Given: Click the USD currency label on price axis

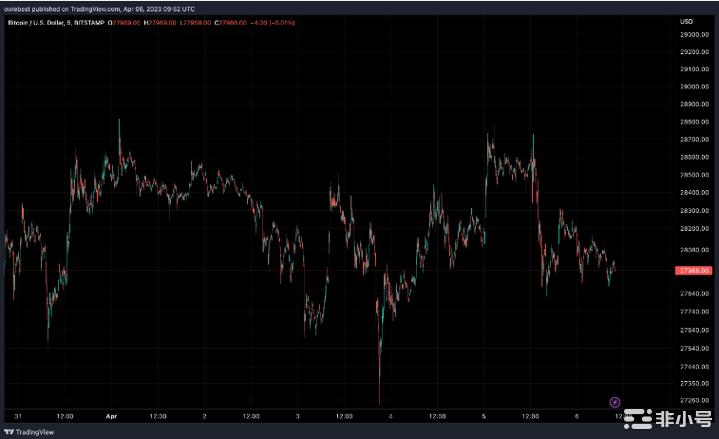Looking at the screenshot, I should [686, 20].
